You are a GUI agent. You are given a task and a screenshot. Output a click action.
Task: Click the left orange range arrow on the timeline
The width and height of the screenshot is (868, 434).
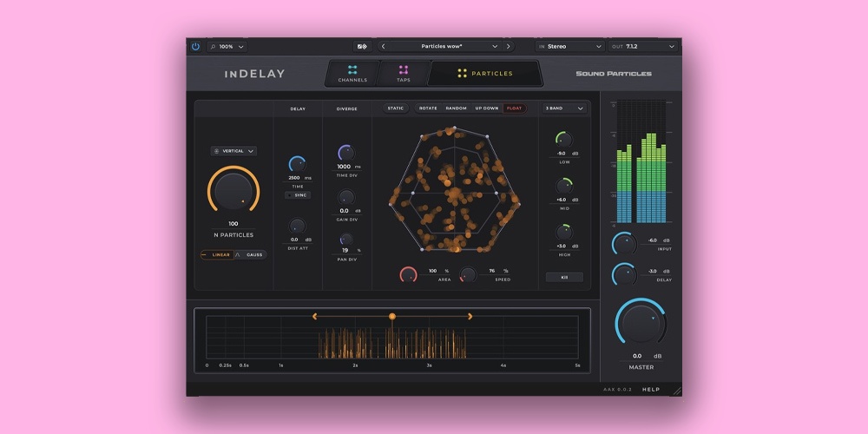click(x=314, y=317)
